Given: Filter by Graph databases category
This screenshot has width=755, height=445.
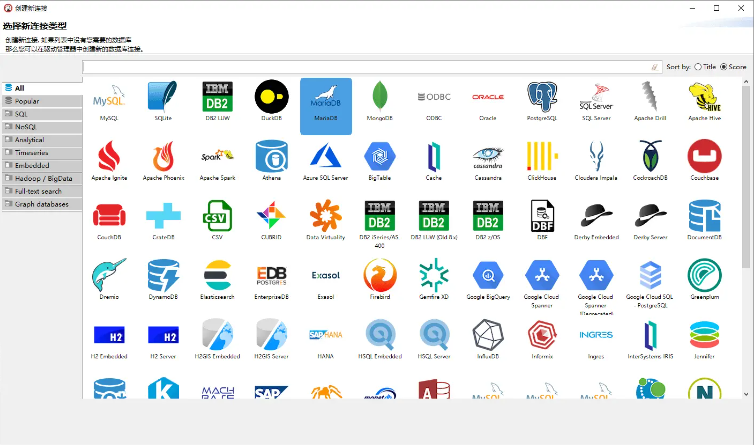Looking at the screenshot, I should 42,204.
